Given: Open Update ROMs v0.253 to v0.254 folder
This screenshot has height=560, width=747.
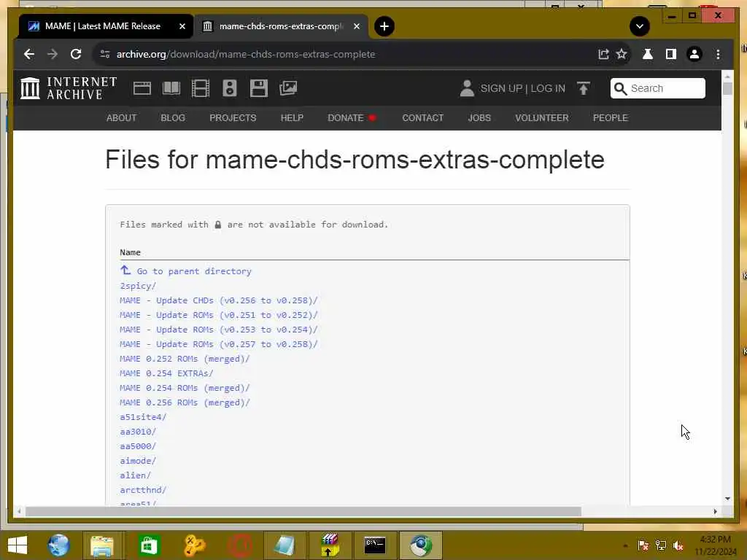Looking at the screenshot, I should tap(219, 330).
